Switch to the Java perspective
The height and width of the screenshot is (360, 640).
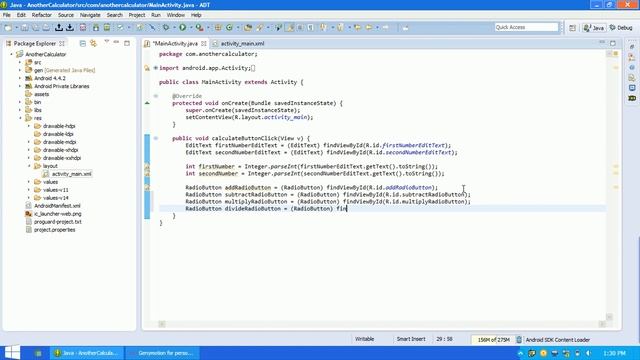[594, 28]
